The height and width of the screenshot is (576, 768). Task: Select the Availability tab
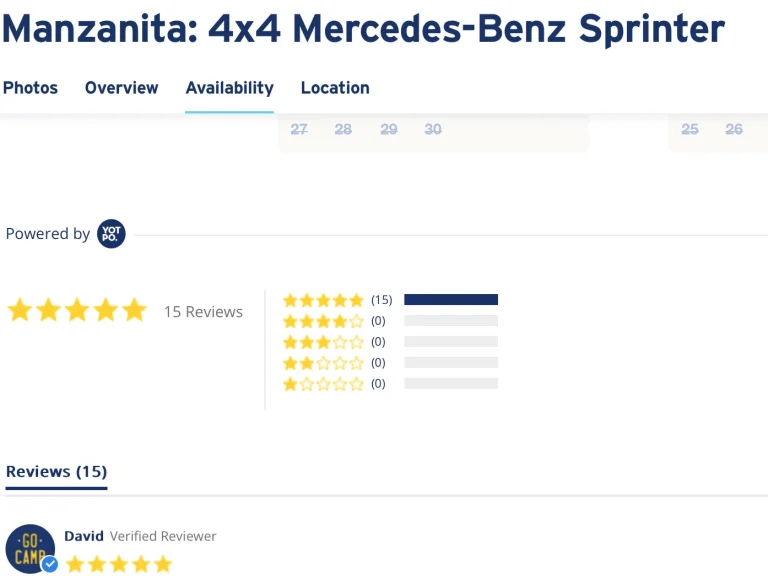[229, 88]
